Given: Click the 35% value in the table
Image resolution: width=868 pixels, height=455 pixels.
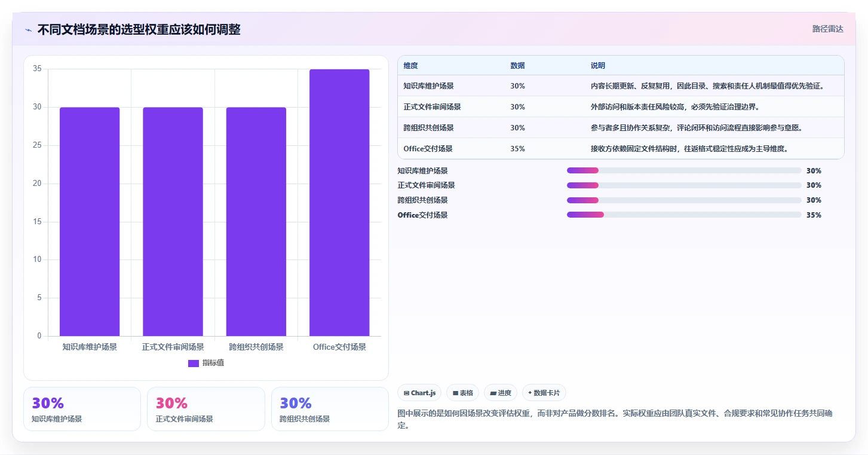Looking at the screenshot, I should (517, 149).
